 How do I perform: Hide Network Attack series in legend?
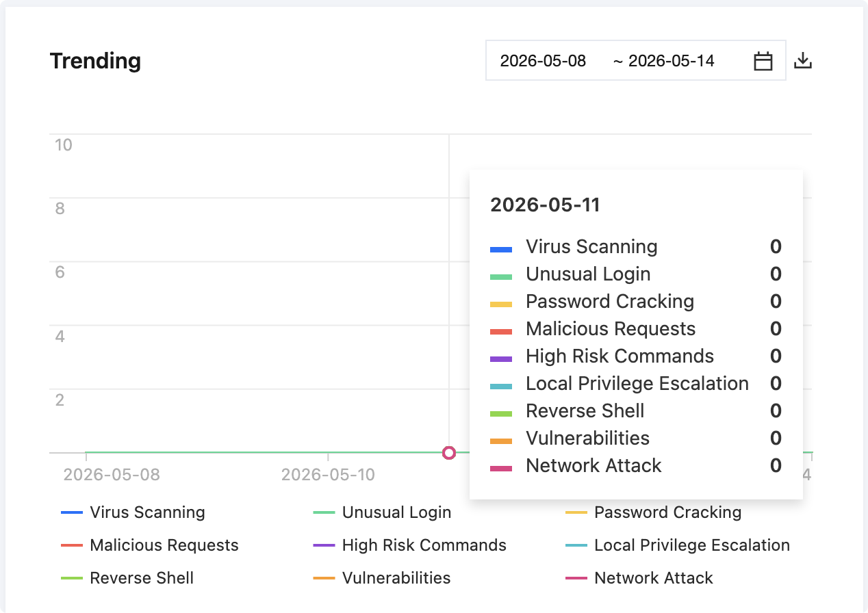639,578
